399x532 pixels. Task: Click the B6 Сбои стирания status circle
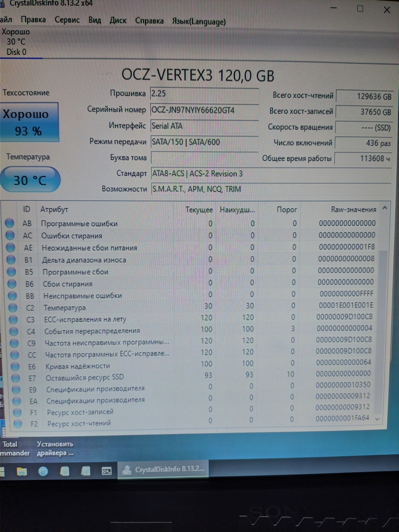(12, 283)
